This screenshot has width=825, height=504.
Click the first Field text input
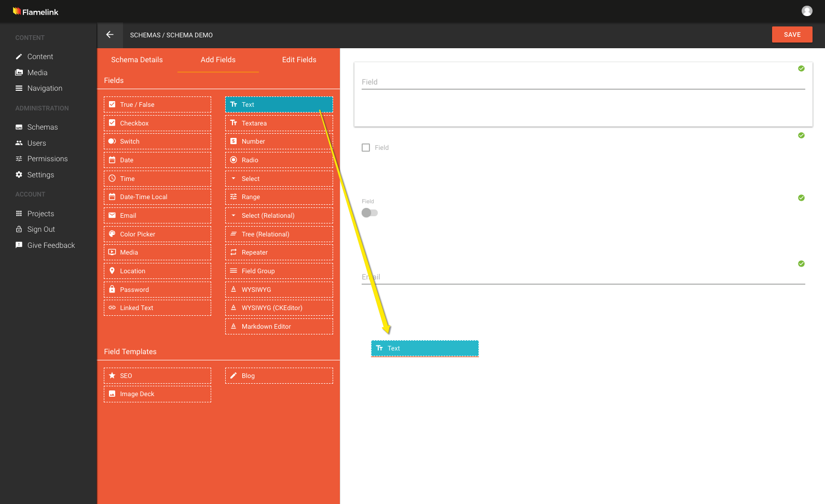click(583, 82)
